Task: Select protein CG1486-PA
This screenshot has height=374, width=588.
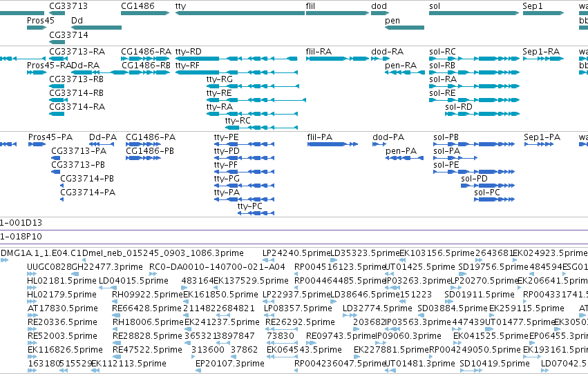Action: [x=143, y=144]
